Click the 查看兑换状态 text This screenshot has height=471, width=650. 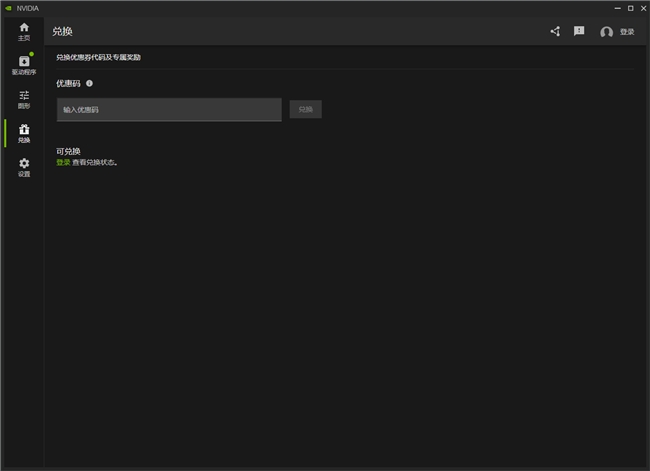(95, 163)
